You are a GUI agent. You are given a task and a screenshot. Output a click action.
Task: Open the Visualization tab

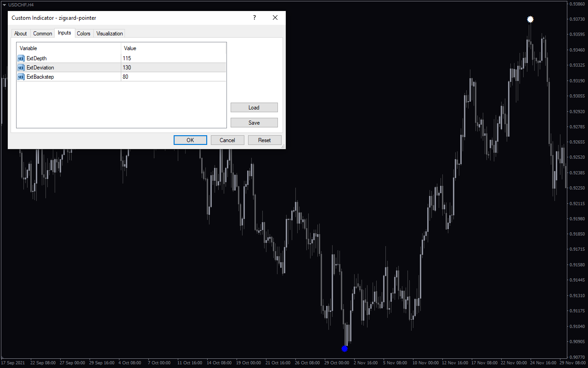pos(109,34)
